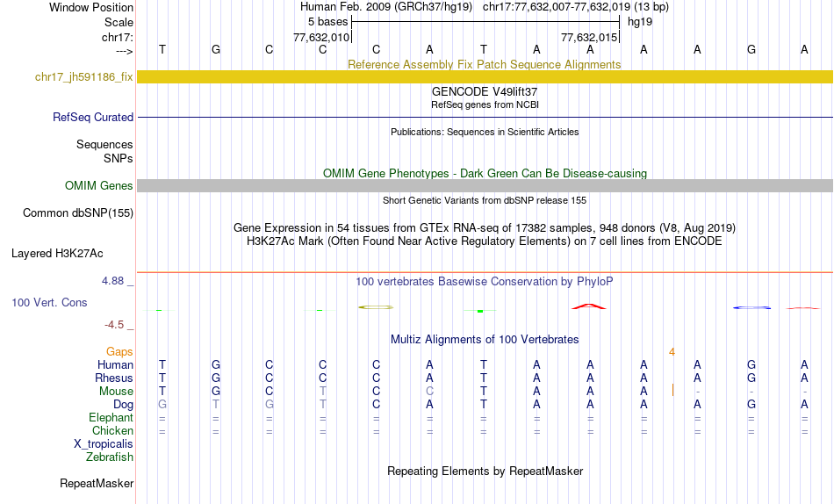This screenshot has width=834, height=504.
Task: Click the yellow fix patch alignment bar
Action: click(x=485, y=76)
